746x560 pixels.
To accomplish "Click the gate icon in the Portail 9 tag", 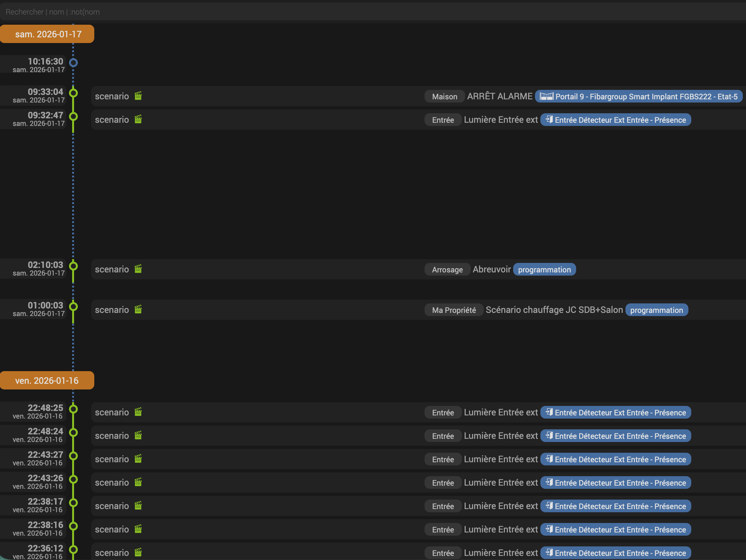I will click(546, 96).
